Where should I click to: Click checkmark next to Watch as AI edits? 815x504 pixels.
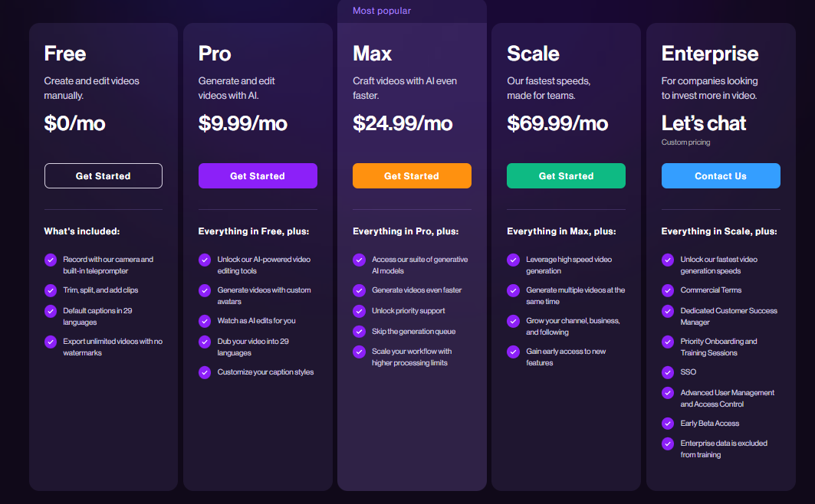click(205, 321)
